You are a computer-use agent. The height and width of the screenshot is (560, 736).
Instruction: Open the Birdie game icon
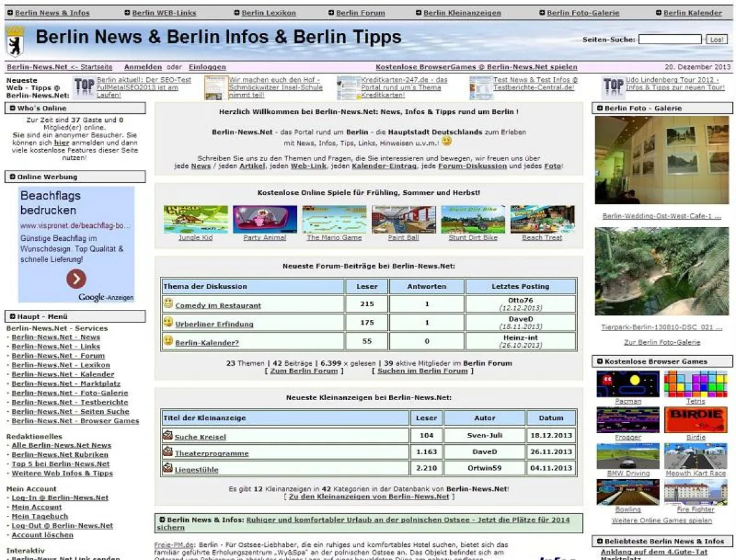696,419
